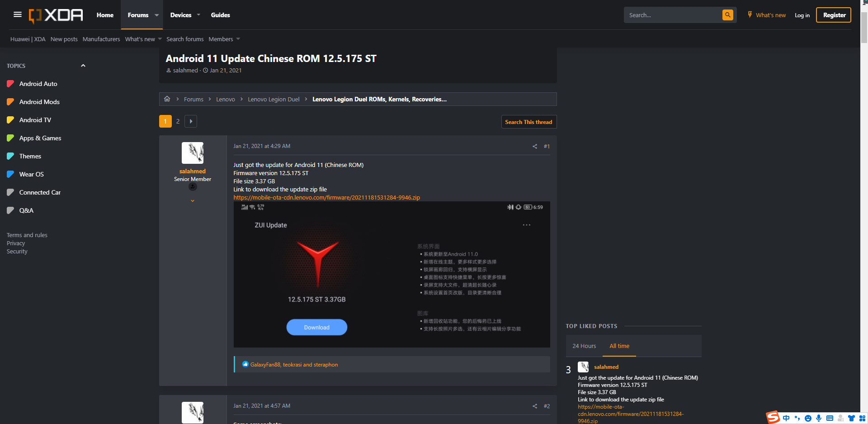The height and width of the screenshot is (424, 868).
Task: Expand the Members submenu arrow
Action: [238, 39]
